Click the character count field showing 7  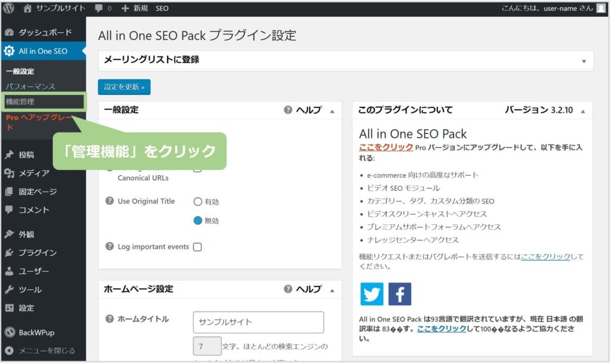click(207, 346)
